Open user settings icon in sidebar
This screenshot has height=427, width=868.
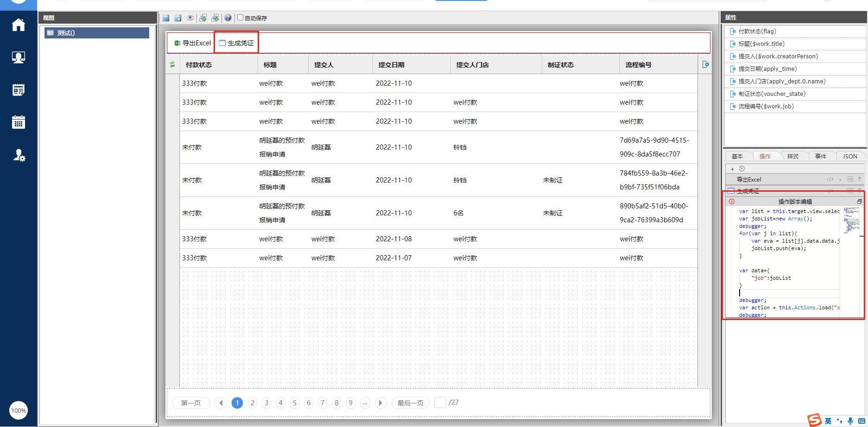pyautogui.click(x=19, y=155)
